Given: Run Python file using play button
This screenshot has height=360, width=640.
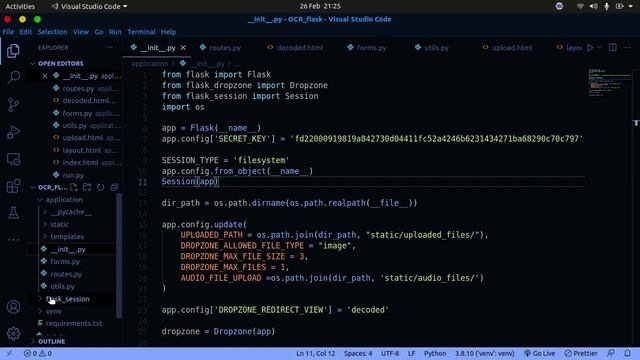Looking at the screenshot, I should pos(590,48).
